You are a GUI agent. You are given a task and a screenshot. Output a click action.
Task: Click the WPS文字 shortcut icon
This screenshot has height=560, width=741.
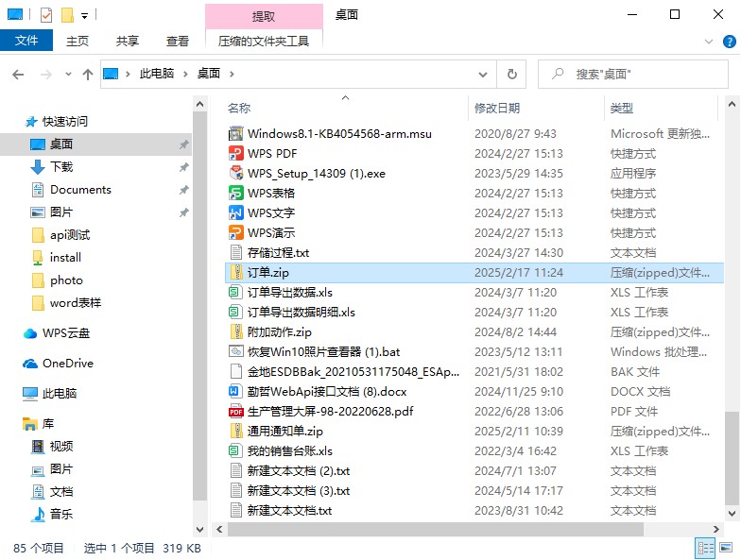pos(236,213)
